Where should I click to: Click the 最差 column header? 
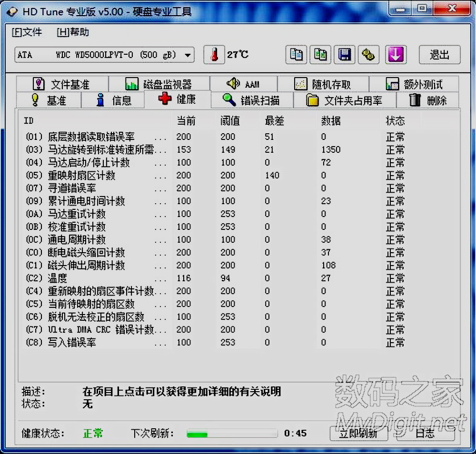274,121
